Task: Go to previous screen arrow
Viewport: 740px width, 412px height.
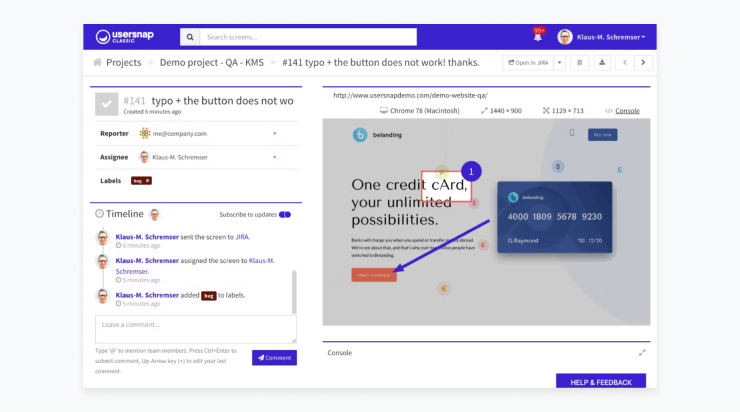Action: [626, 62]
